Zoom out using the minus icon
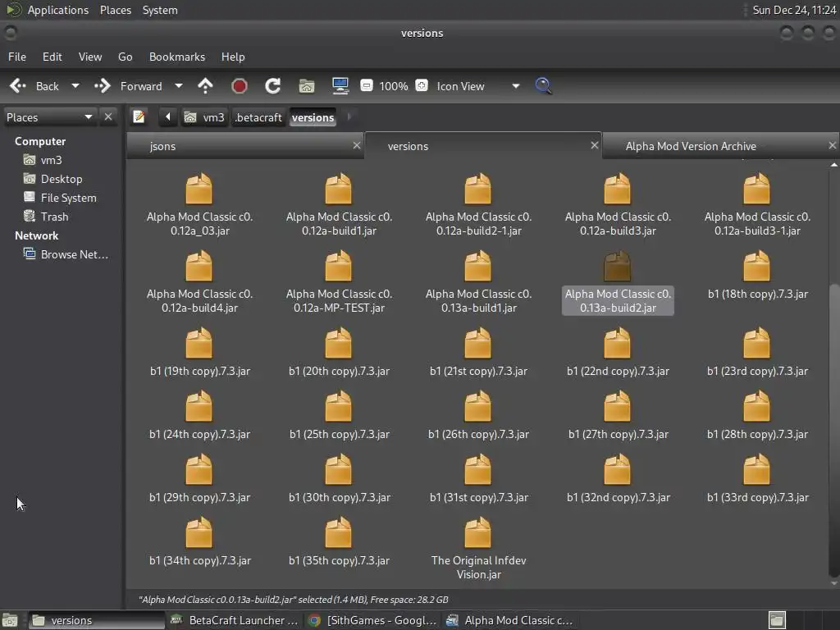 pos(367,86)
